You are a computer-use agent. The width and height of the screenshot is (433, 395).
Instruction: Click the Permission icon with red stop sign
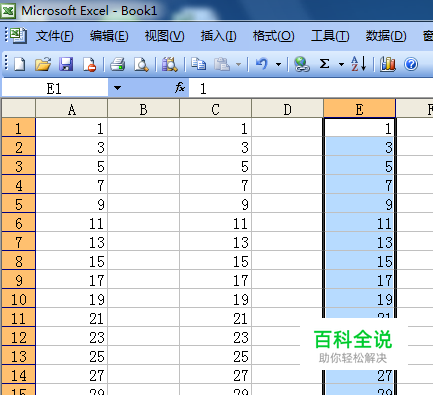point(89,64)
